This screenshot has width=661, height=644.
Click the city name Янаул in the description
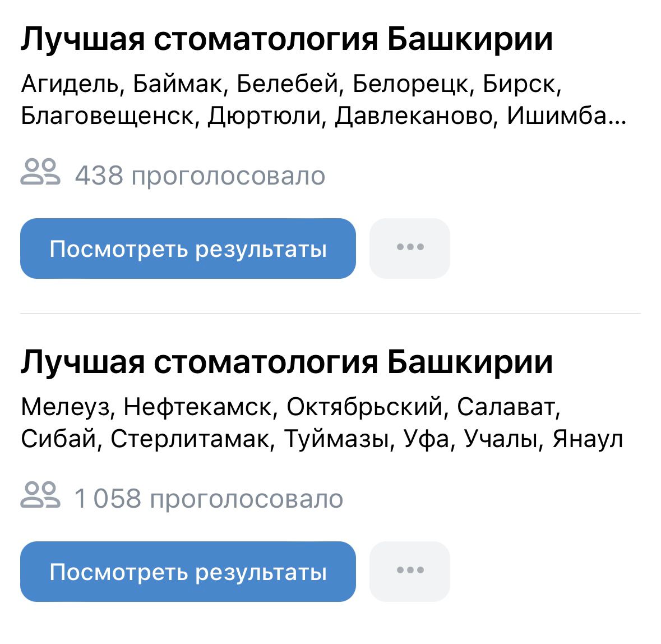click(x=588, y=439)
